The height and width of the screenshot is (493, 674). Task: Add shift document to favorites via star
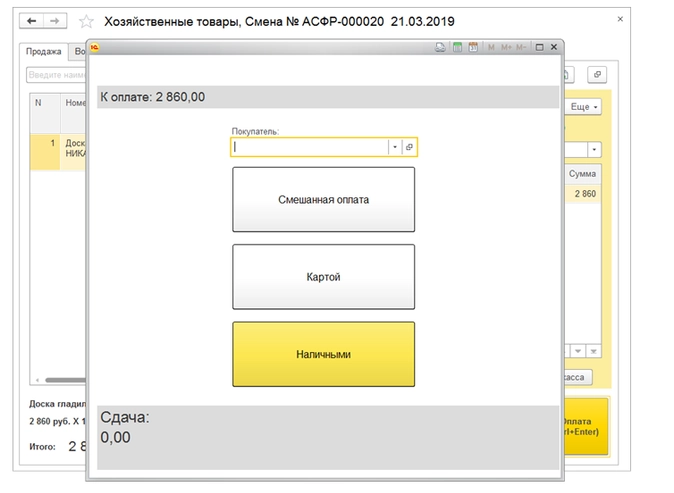(x=86, y=21)
